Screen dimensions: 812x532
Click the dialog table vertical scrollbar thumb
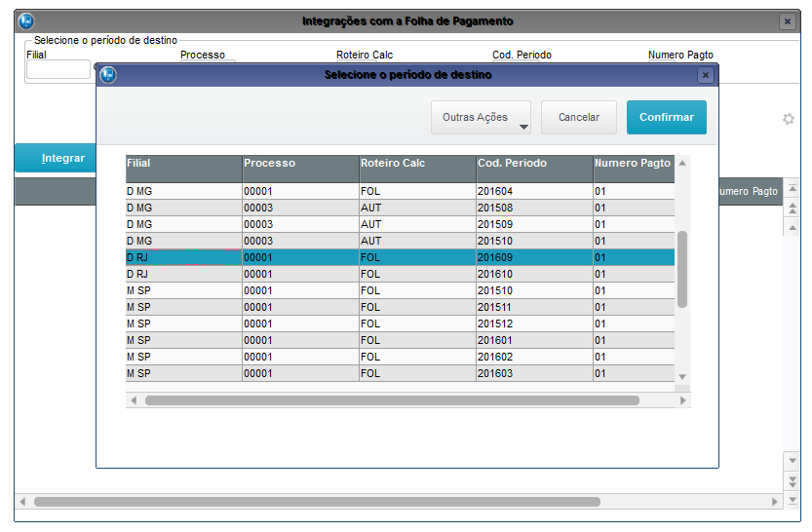(682, 269)
